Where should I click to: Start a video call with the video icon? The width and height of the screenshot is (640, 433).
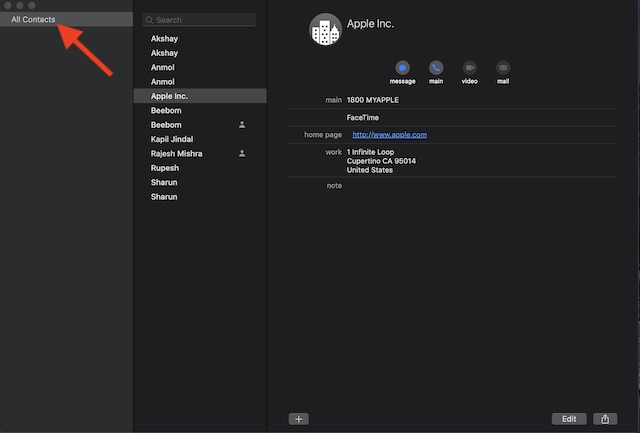point(469,68)
